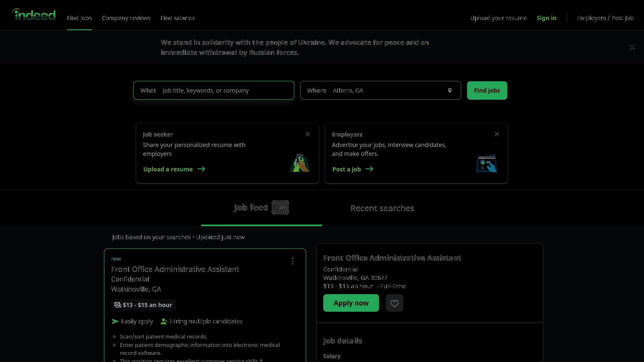Click Watkinsville, GA on the job card
The width and height of the screenshot is (644, 362).
click(136, 289)
